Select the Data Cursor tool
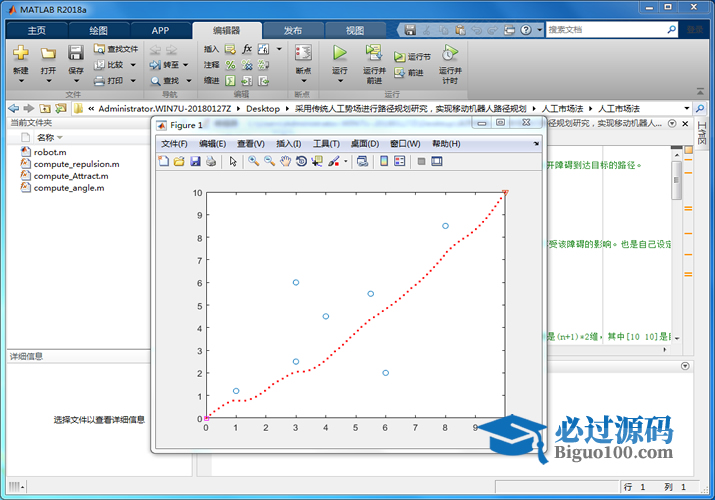This screenshot has width=715, height=500. coord(317,161)
